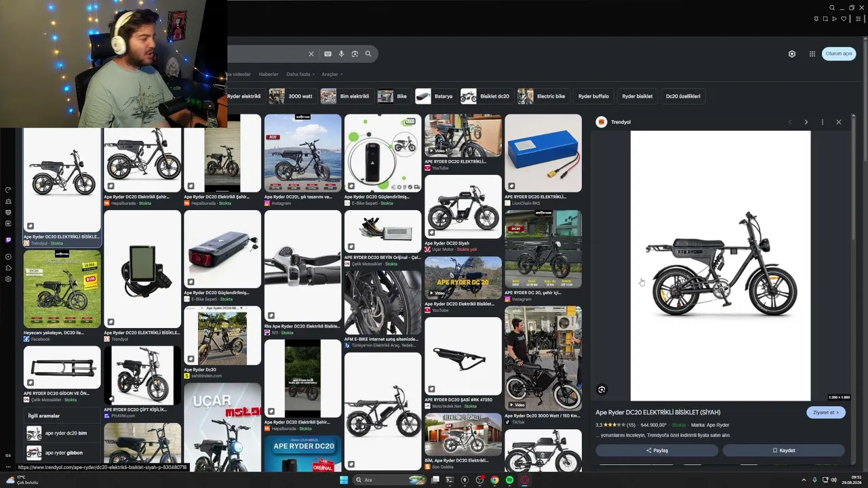Open the motor controller wiring thumbnail
Viewport: 868px width, 488px height.
383,231
